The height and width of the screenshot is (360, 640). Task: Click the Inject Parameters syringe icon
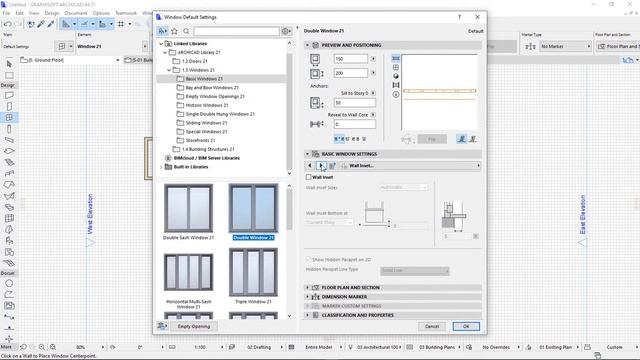point(51,24)
